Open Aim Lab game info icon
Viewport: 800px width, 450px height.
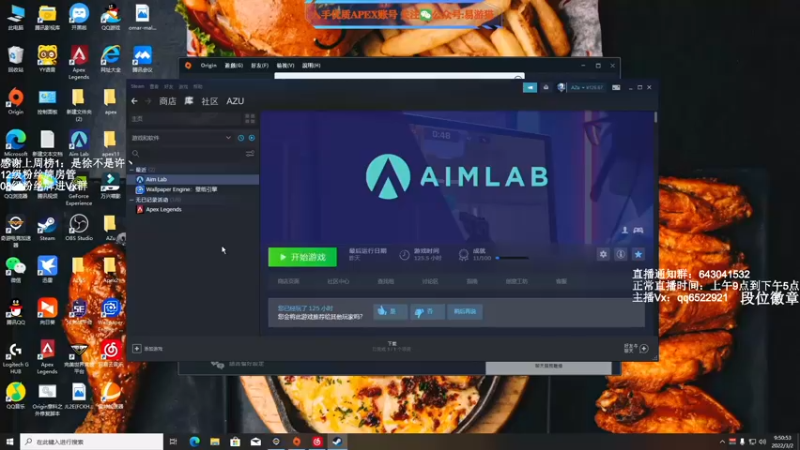coord(620,254)
